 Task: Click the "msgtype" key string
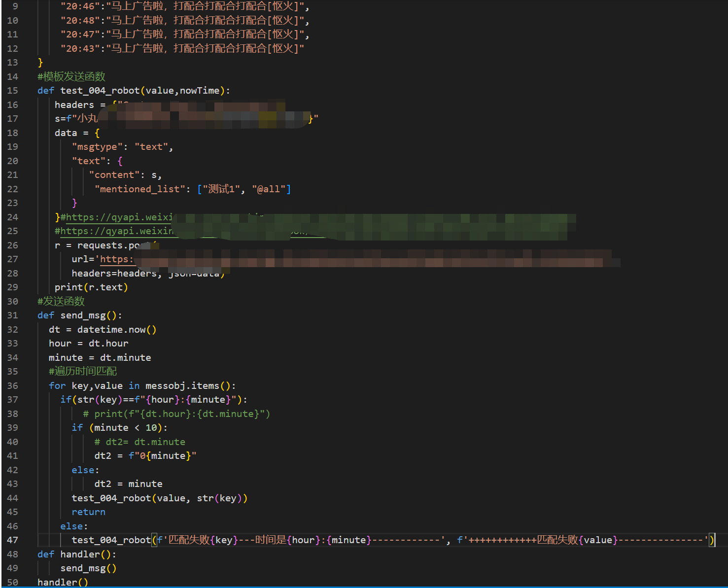point(97,147)
